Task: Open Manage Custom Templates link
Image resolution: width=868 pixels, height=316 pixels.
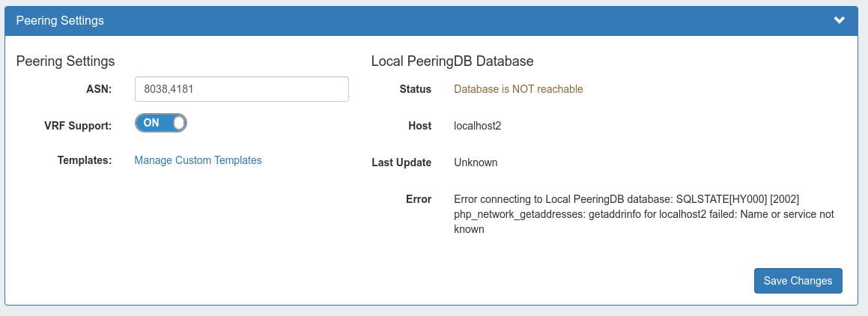Action: coord(198,160)
